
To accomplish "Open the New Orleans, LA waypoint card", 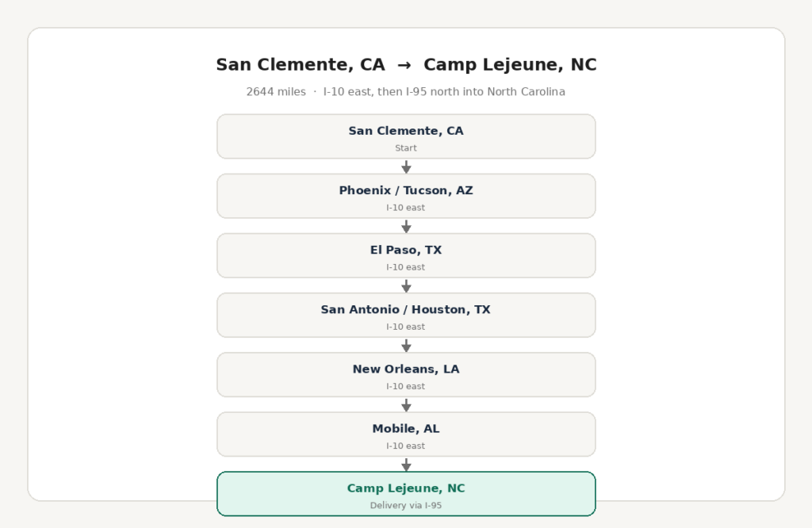I will tap(406, 375).
